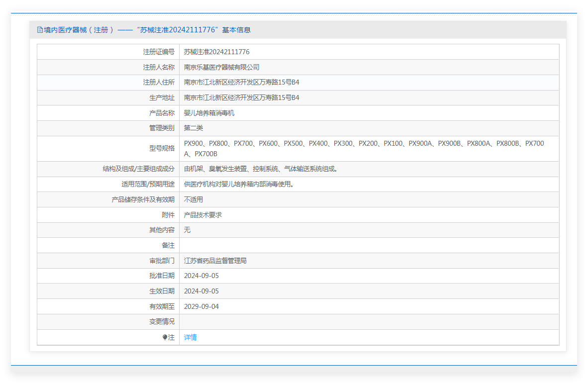This screenshot has height=383, width=588.
Task: Click the lightbulb icon beside 注 label
Action: point(165,337)
